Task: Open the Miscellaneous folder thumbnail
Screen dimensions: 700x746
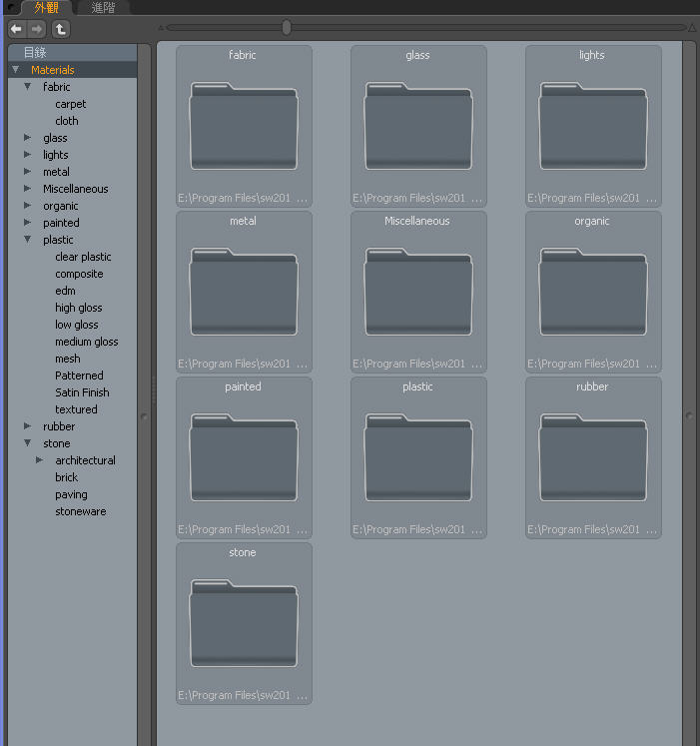Action: pyautogui.click(x=418, y=292)
